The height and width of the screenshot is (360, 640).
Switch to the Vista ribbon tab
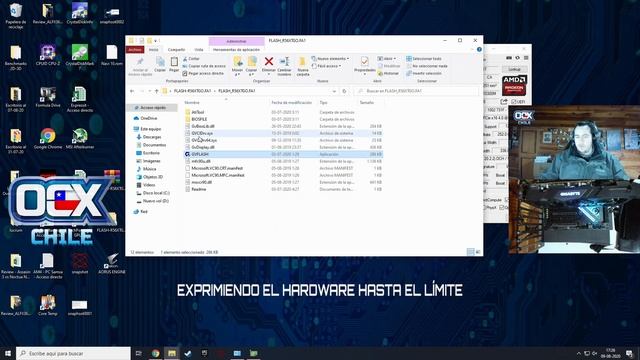[x=199, y=50]
